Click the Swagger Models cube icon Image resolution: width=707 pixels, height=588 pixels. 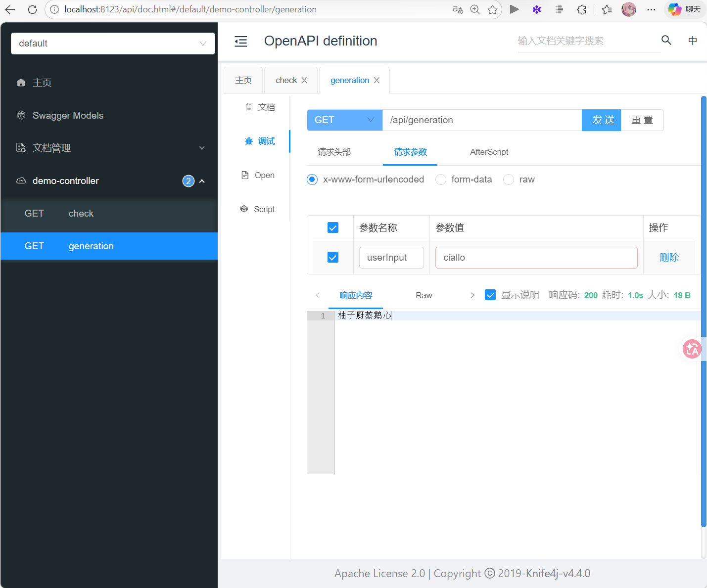tap(21, 115)
